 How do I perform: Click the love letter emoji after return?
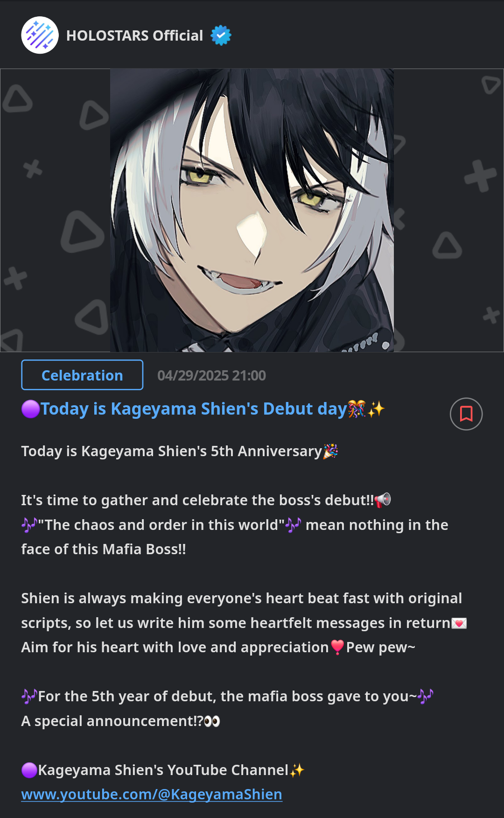coord(459,623)
